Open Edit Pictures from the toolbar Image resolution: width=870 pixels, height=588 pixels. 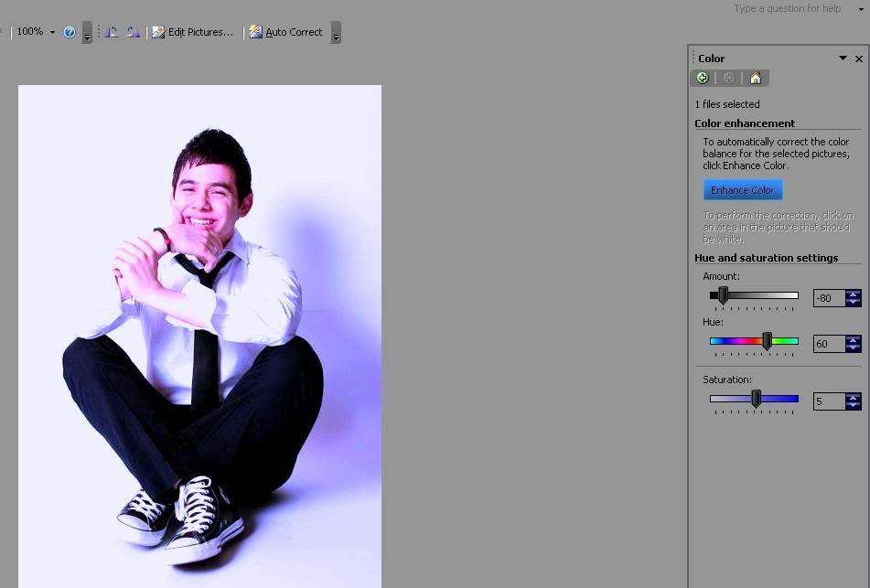point(193,32)
